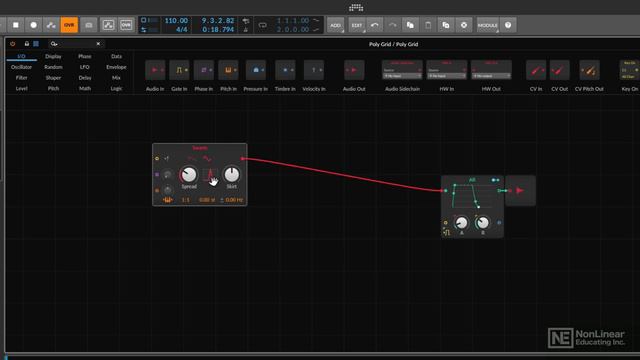640x360 pixels.
Task: Click the 4/4 time signature field
Action: 182,29
